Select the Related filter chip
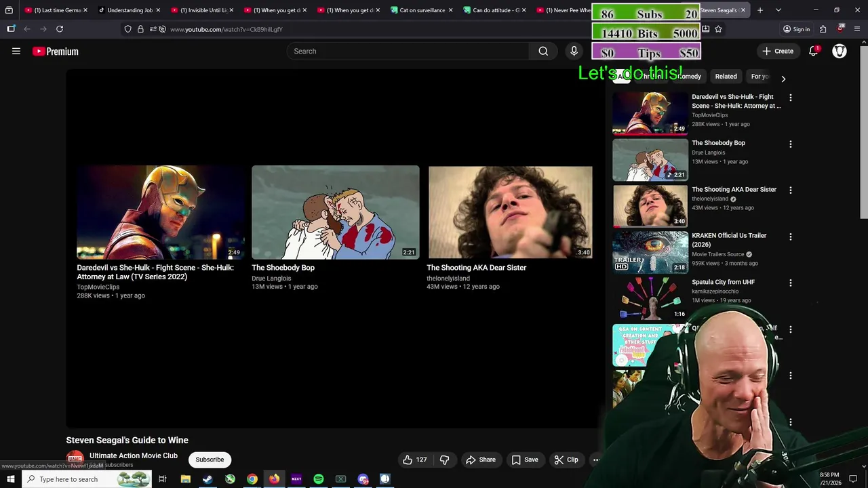 coord(726,77)
